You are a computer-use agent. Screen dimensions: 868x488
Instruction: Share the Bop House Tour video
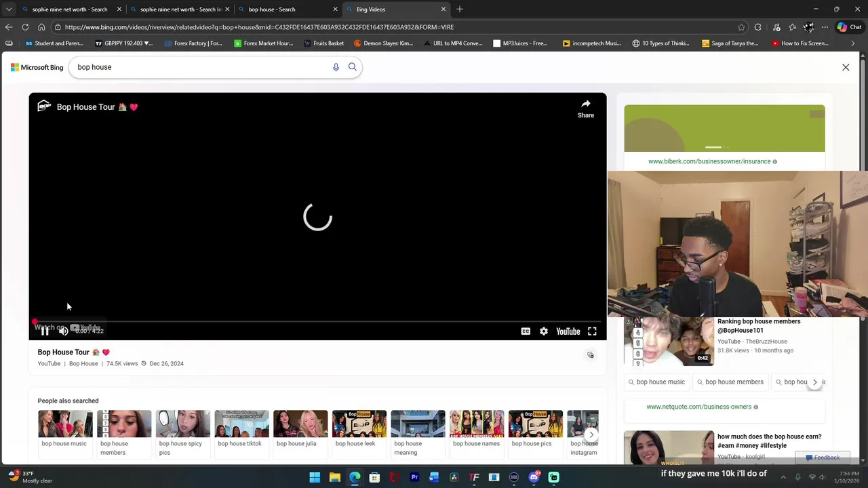[x=586, y=108]
